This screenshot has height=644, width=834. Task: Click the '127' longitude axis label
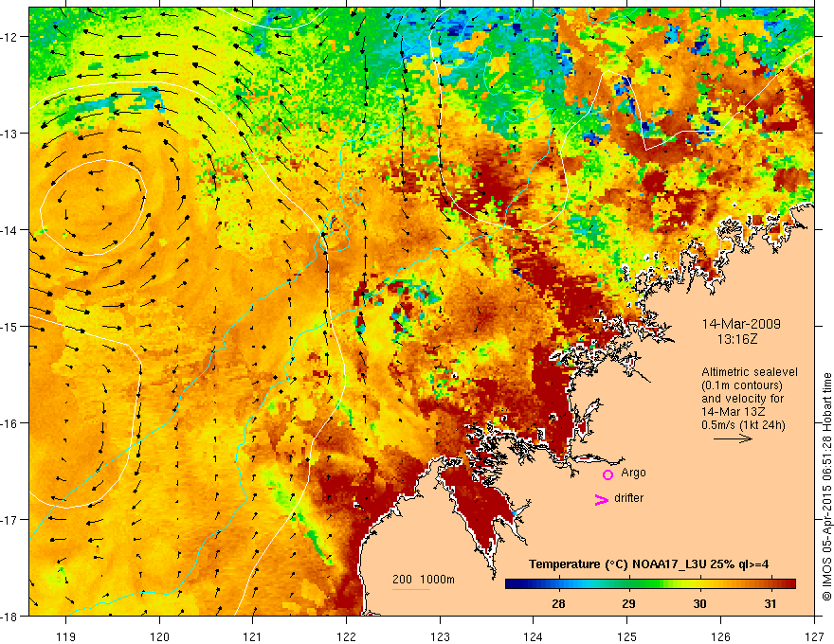click(814, 636)
